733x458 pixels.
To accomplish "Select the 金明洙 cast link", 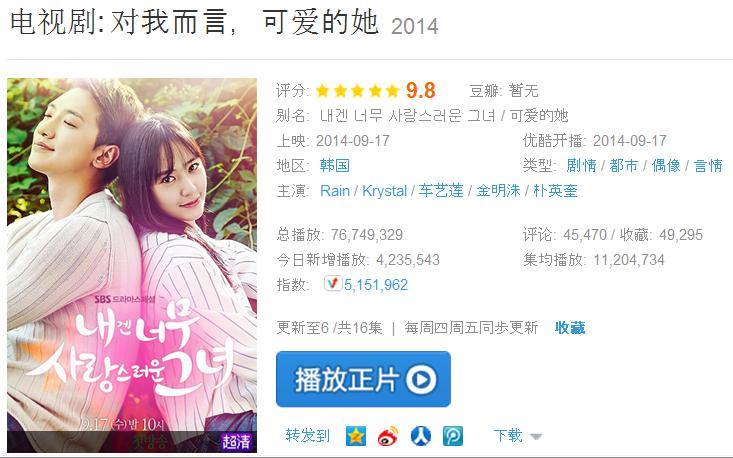I will click(498, 191).
